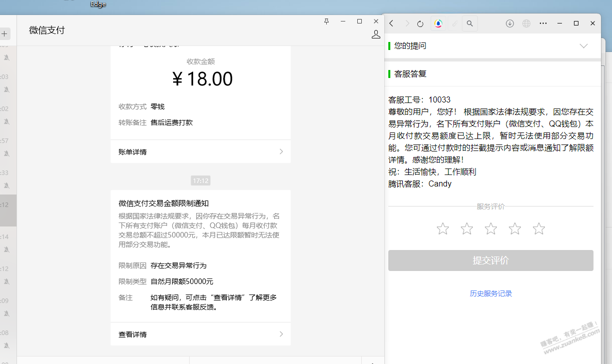
Task: Open the muted chat row timestamped :33
Action: (x=8, y=179)
